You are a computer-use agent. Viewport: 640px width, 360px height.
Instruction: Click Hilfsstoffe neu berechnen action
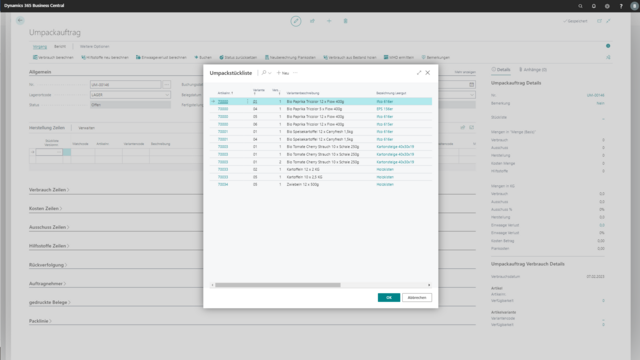pyautogui.click(x=105, y=58)
